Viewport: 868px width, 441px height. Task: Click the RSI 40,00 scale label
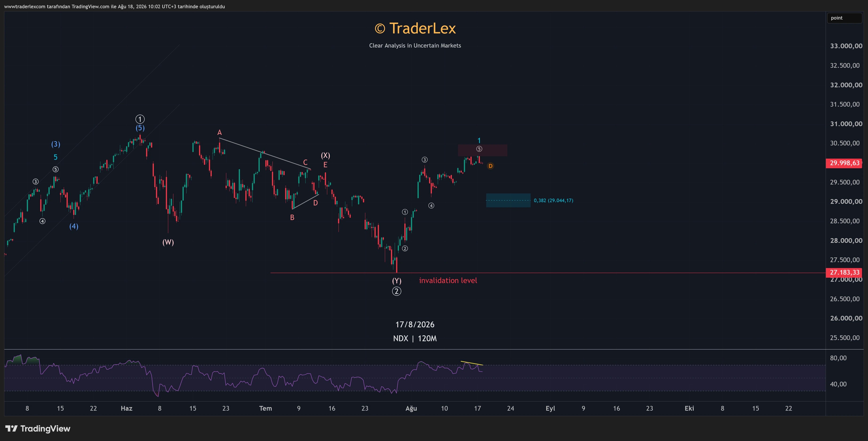[x=838, y=384]
